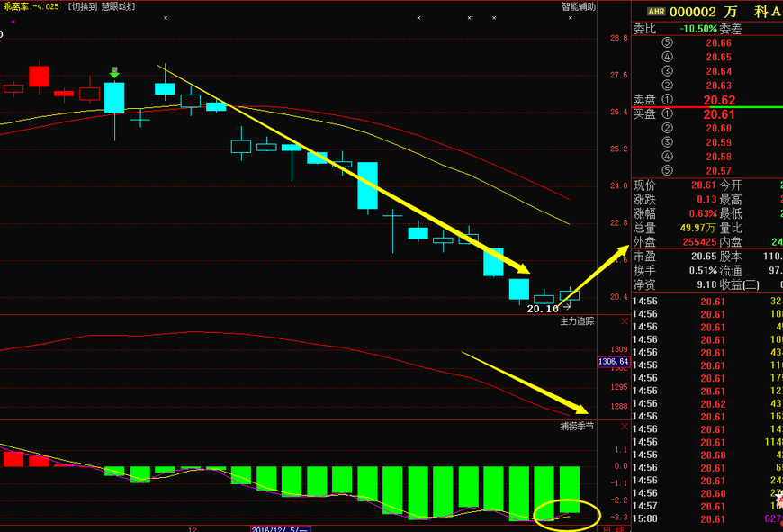Select ask price 20.63
The width and height of the screenshot is (783, 532).
(x=718, y=86)
